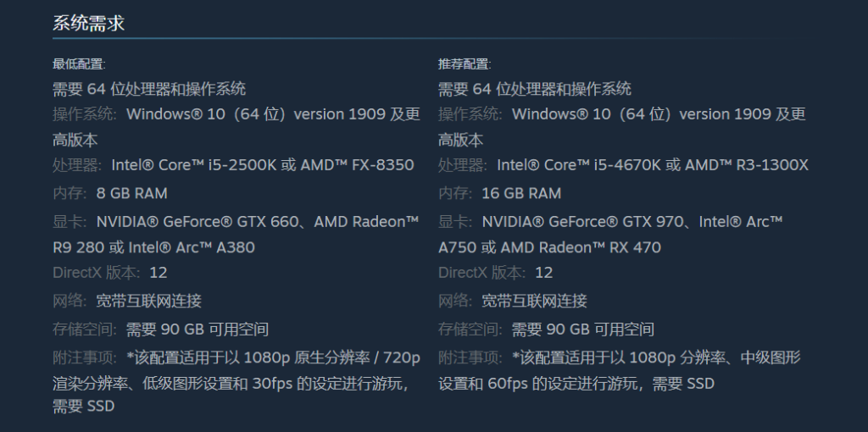
Task: Click the recommended 网络 宽带互联网连接 entry
Action: [513, 301]
